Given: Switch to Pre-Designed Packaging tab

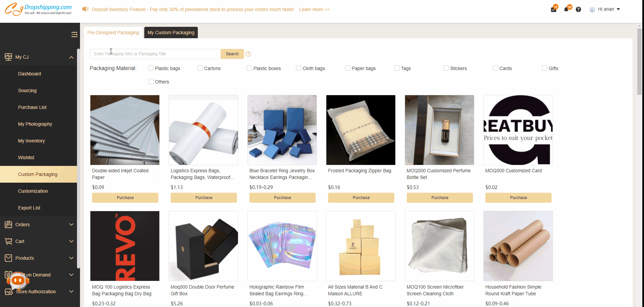Looking at the screenshot, I should click(x=113, y=33).
